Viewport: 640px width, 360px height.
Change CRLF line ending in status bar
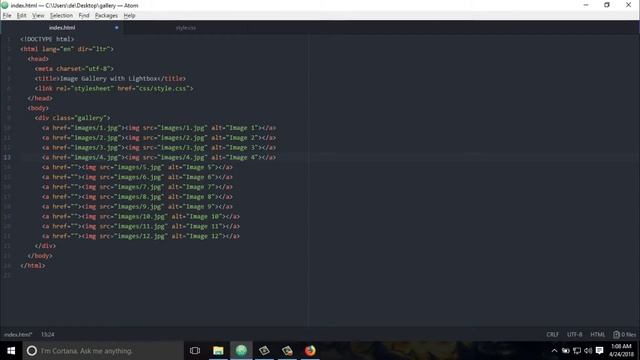point(552,334)
